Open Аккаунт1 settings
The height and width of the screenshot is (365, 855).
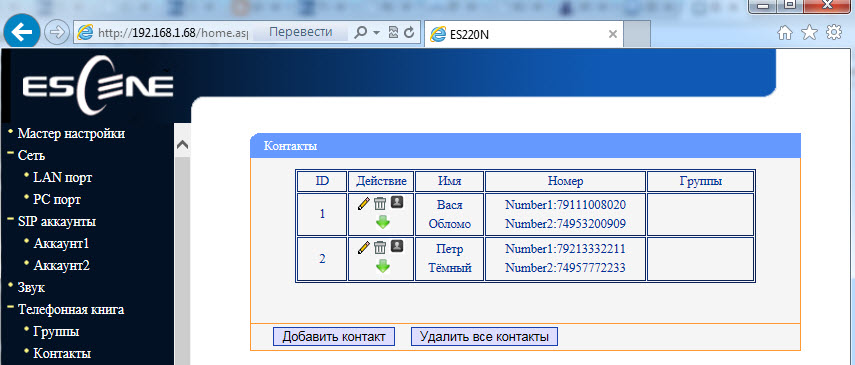(x=61, y=243)
